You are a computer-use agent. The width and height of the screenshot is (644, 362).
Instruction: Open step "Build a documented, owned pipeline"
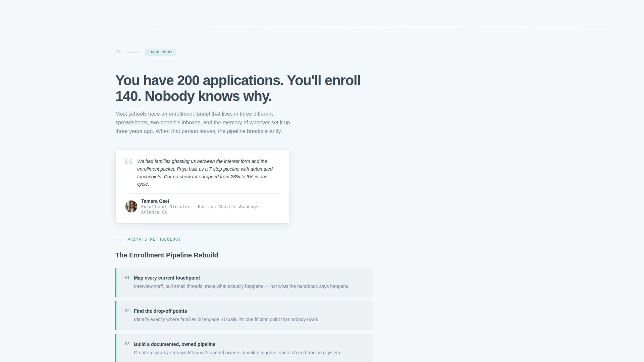click(x=244, y=348)
